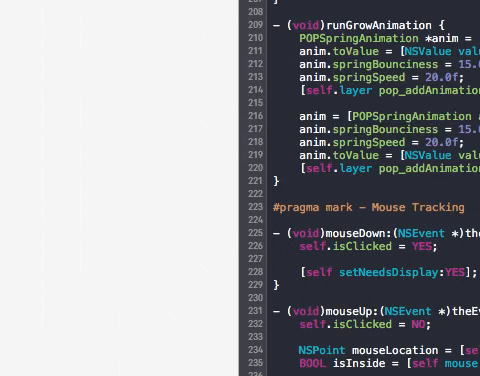Click the isInside variable on line 235
Screen dimensions: 480x376
[x=359, y=363]
